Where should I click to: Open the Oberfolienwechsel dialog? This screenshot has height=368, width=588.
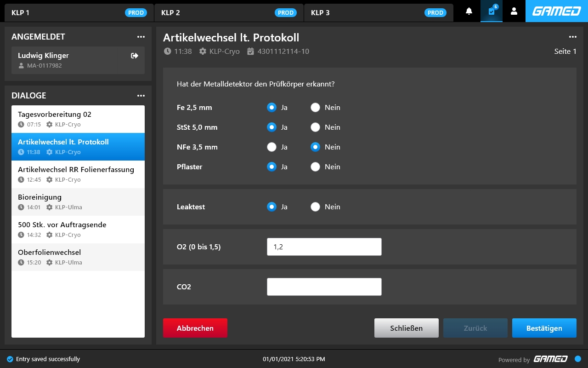[x=78, y=257]
